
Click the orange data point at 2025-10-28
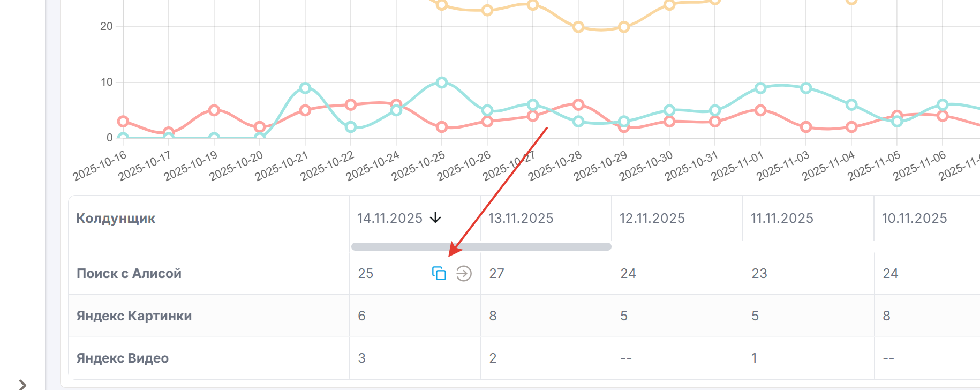578,27
